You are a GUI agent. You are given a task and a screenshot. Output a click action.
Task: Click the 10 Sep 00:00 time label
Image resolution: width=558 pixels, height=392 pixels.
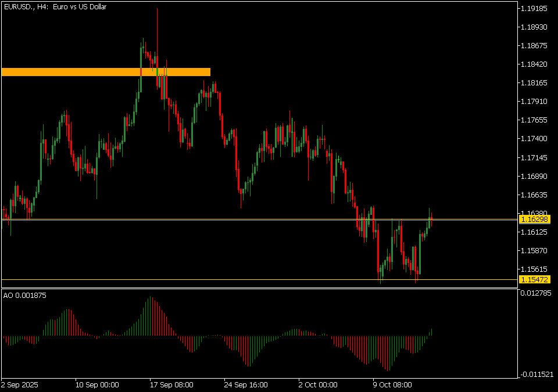click(x=97, y=384)
